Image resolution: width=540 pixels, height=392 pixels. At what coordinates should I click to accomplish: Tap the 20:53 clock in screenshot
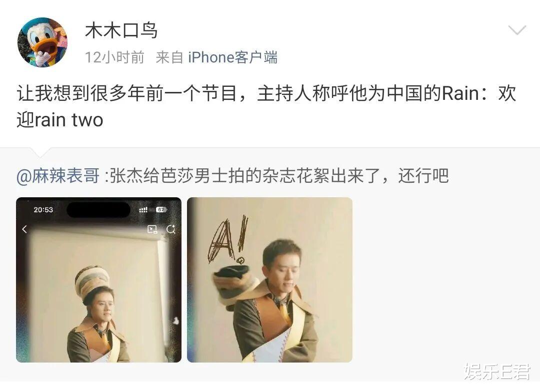click(43, 210)
